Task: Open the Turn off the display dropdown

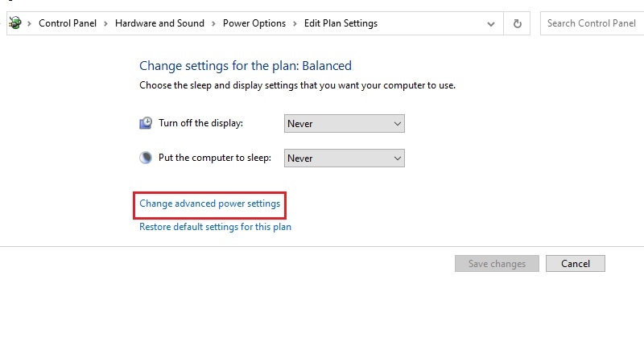Action: (345, 124)
